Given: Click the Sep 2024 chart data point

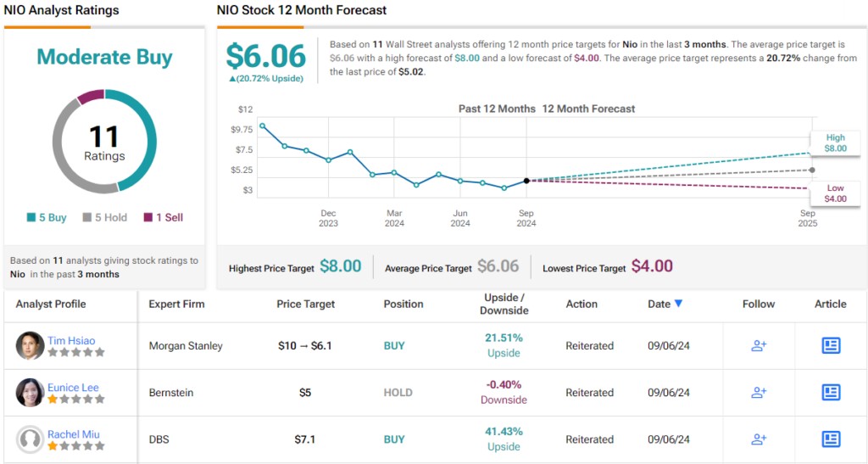Looking at the screenshot, I should 526,181.
